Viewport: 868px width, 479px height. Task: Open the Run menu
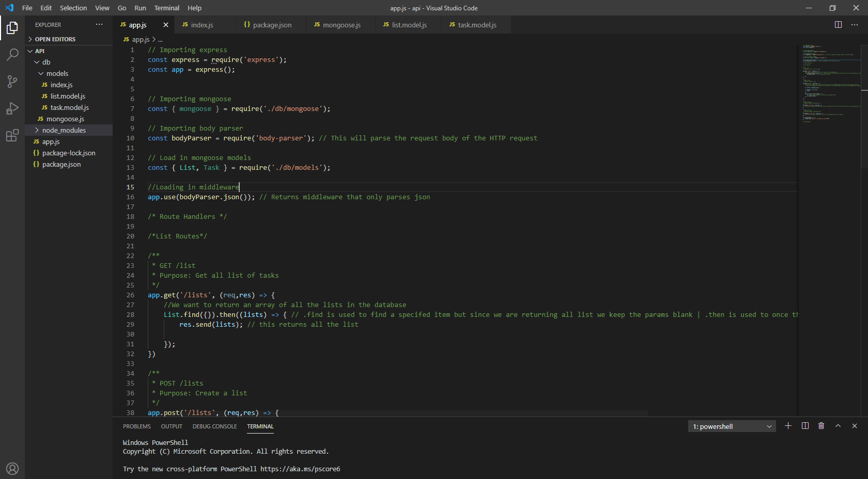[x=140, y=8]
